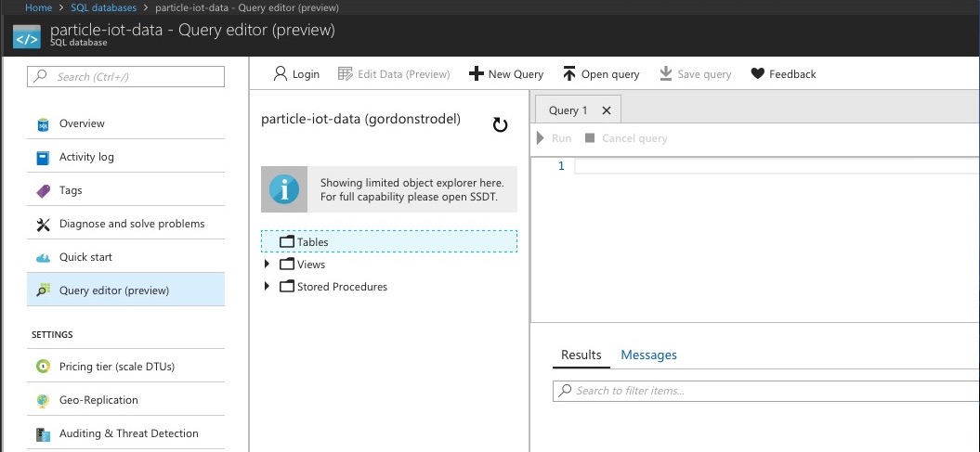
Task: Open the Results tab
Action: coord(581,355)
